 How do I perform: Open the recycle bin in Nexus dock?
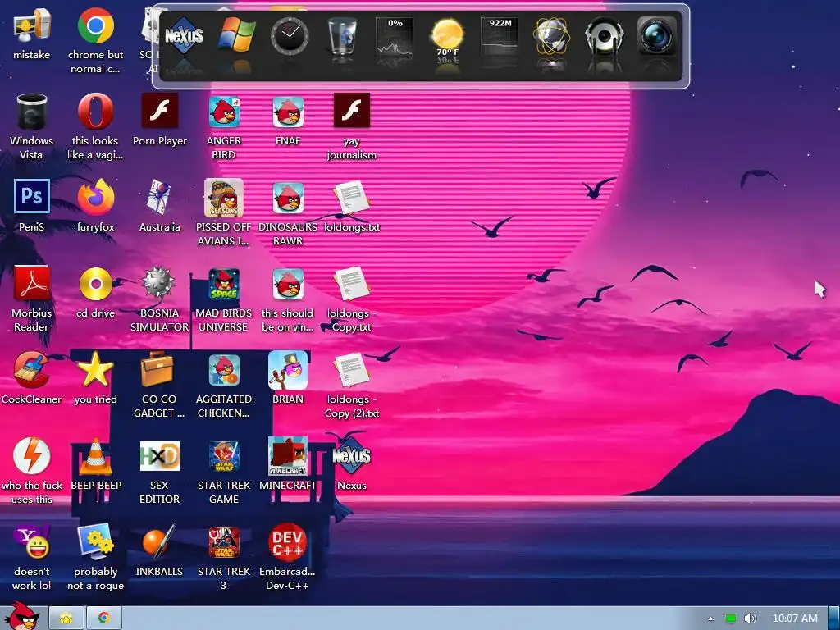[342, 35]
